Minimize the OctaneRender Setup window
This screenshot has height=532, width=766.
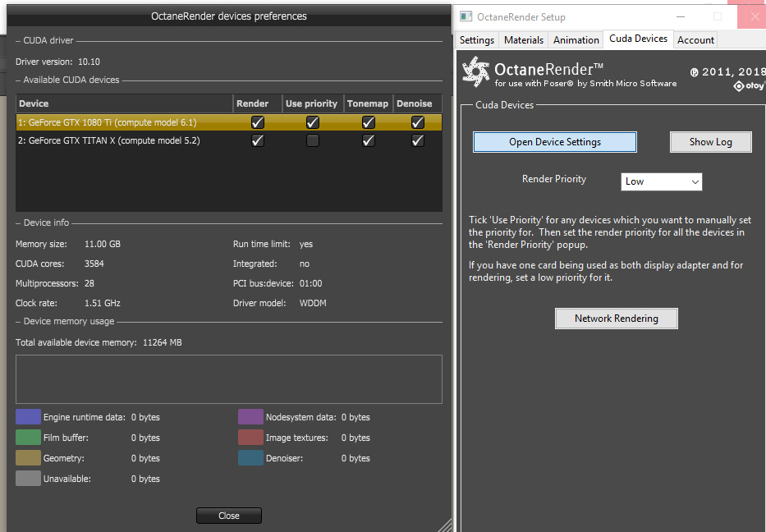click(681, 16)
